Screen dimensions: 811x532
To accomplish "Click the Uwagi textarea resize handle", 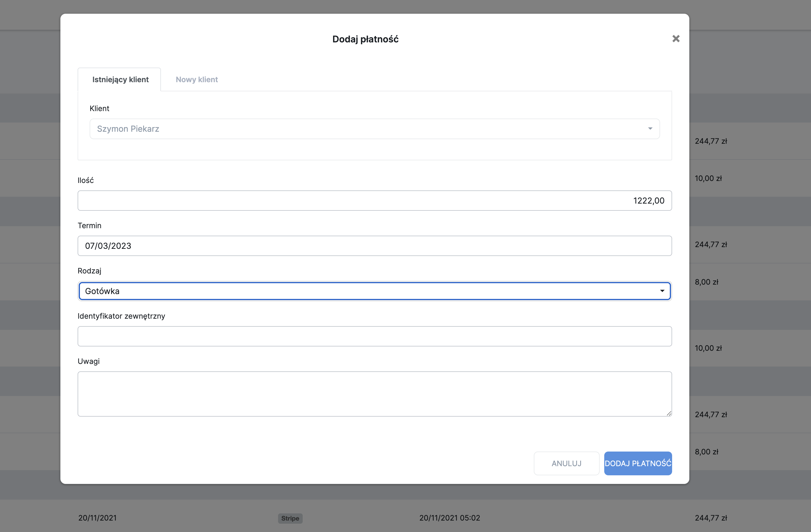I will coord(669,413).
